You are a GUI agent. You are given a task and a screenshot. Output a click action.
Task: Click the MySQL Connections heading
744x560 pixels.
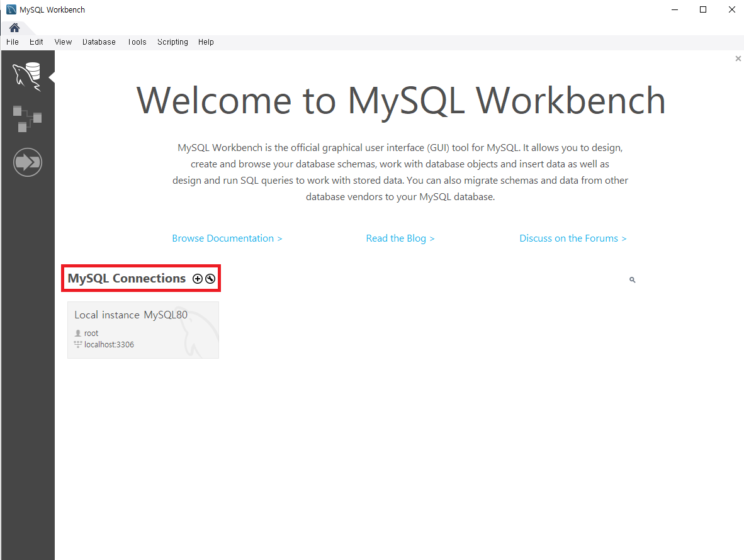[127, 278]
